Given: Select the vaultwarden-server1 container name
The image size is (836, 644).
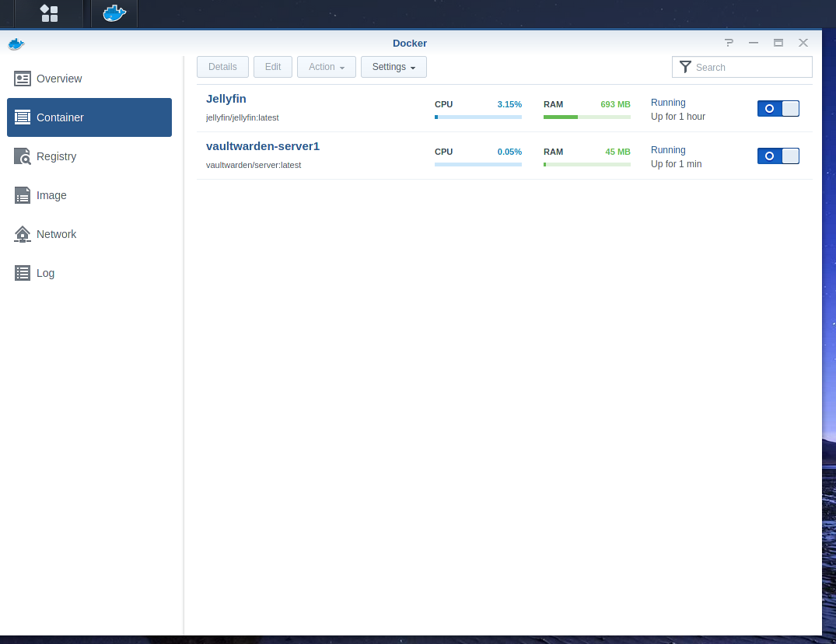Looking at the screenshot, I should [x=262, y=146].
